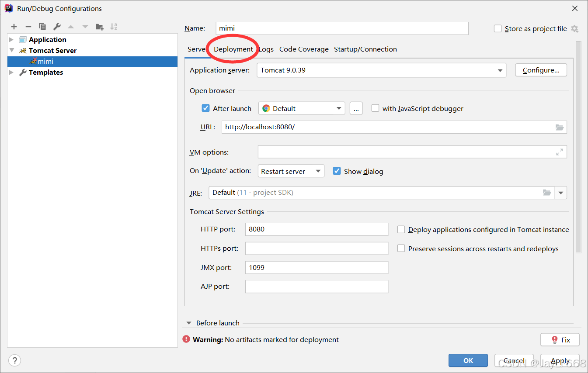The width and height of the screenshot is (588, 373).
Task: Open help question mark button
Action: click(x=14, y=360)
